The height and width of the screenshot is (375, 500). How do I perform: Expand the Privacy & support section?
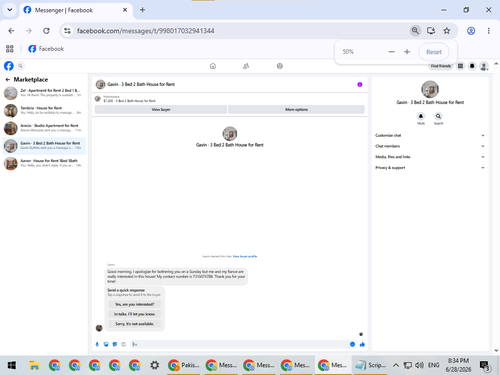point(430,168)
